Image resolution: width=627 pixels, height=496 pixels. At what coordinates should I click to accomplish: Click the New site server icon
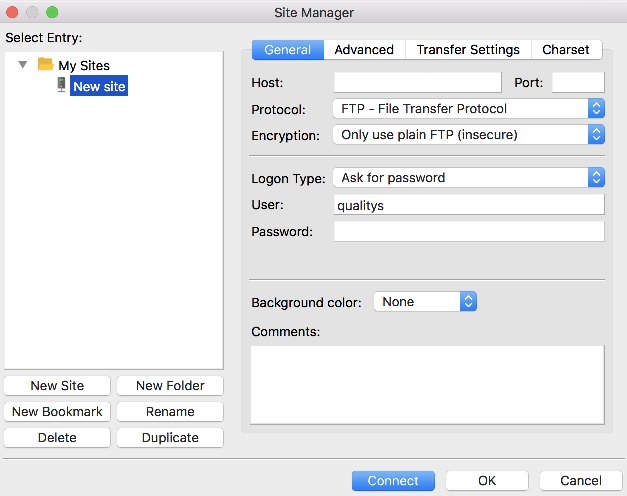pos(61,86)
